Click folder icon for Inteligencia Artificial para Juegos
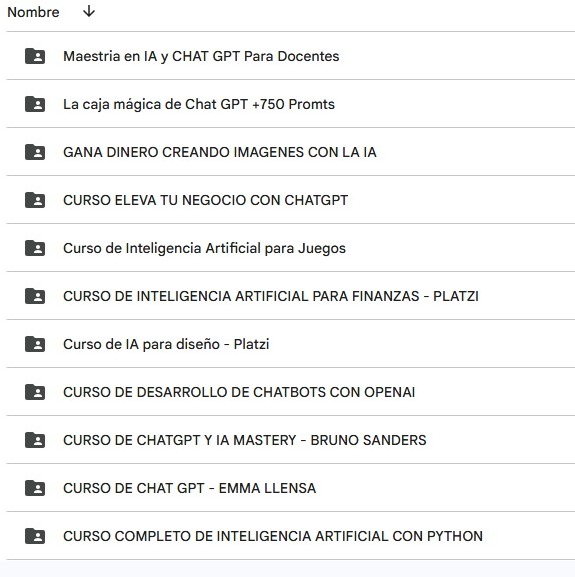 click(35, 248)
